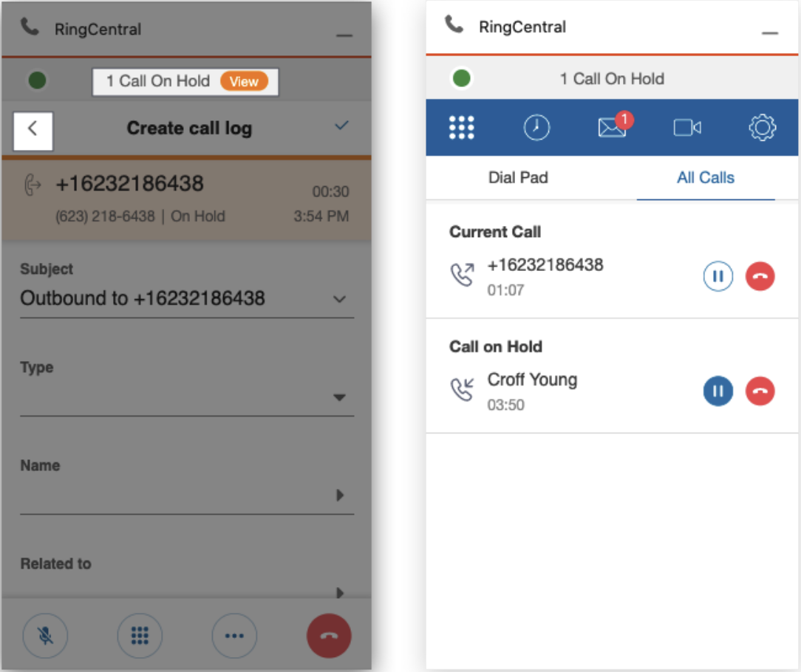Resume Croff Young call from hold
The width and height of the screenshot is (801, 672).
[x=718, y=391]
